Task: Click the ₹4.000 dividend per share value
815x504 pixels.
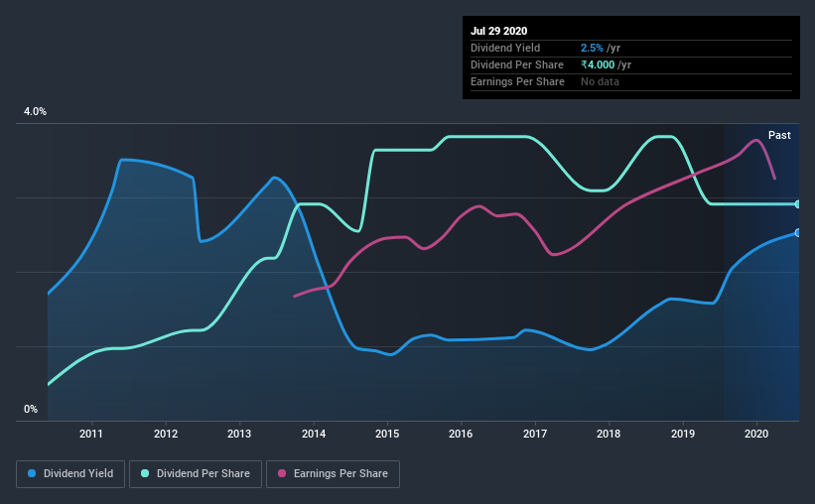Action: [x=598, y=64]
